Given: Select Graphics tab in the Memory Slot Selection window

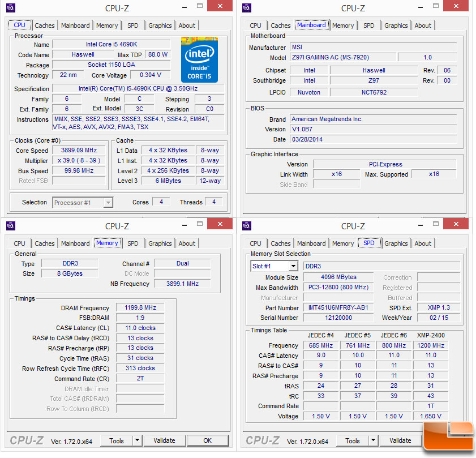Looking at the screenshot, I should coord(396,243).
